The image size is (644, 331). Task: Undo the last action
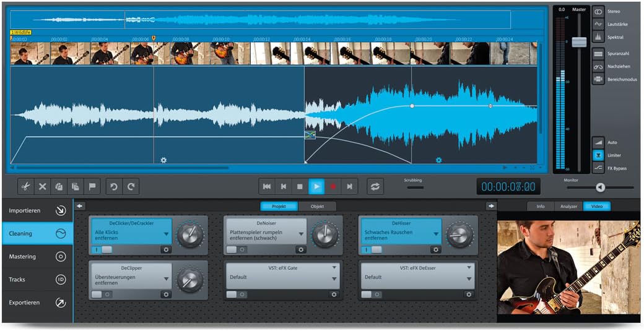point(114,187)
